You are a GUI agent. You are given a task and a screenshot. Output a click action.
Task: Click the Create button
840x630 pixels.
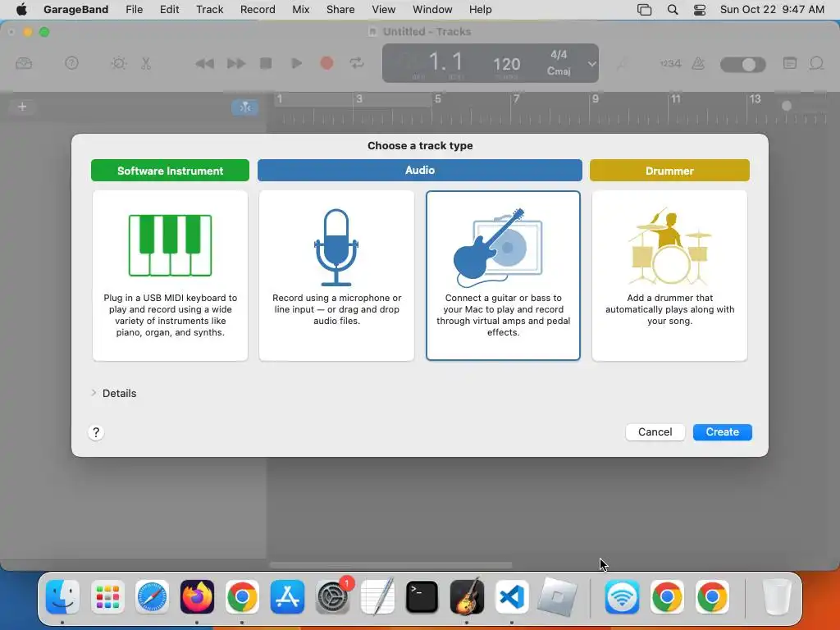tap(722, 431)
